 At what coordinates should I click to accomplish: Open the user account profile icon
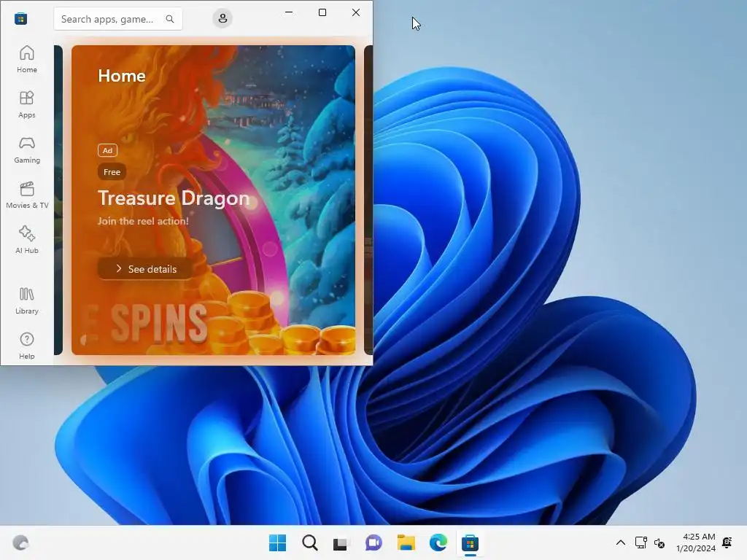pyautogui.click(x=222, y=18)
